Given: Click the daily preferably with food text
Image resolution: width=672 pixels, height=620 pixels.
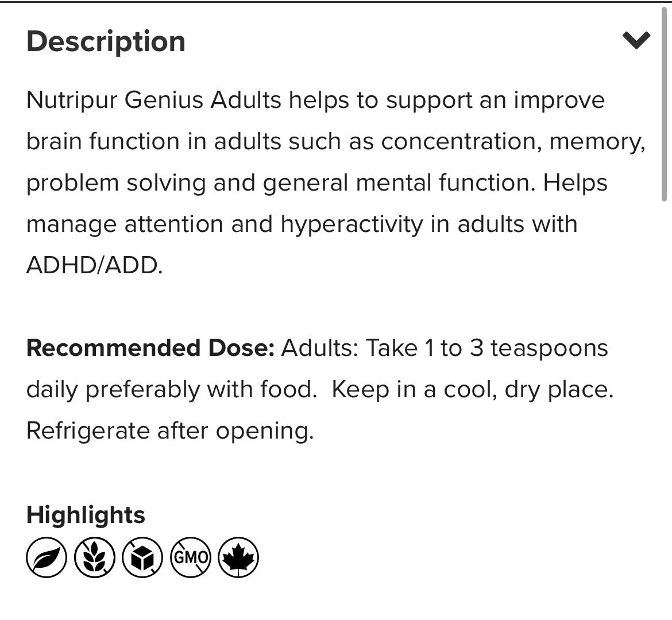Looking at the screenshot, I should click(171, 389).
